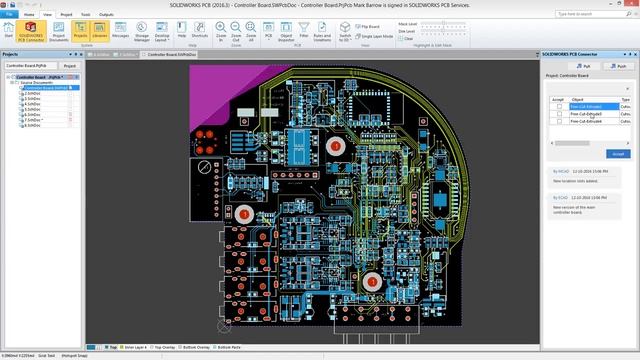
Task: Check Accept for first Free-Cut-Extrude row
Action: coord(559,107)
